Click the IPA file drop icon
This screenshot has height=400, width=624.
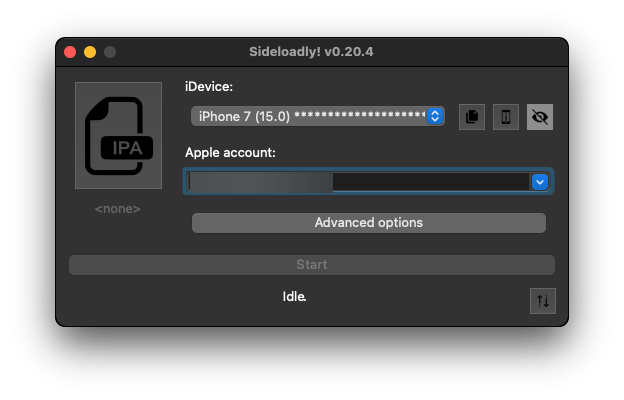pyautogui.click(x=118, y=135)
